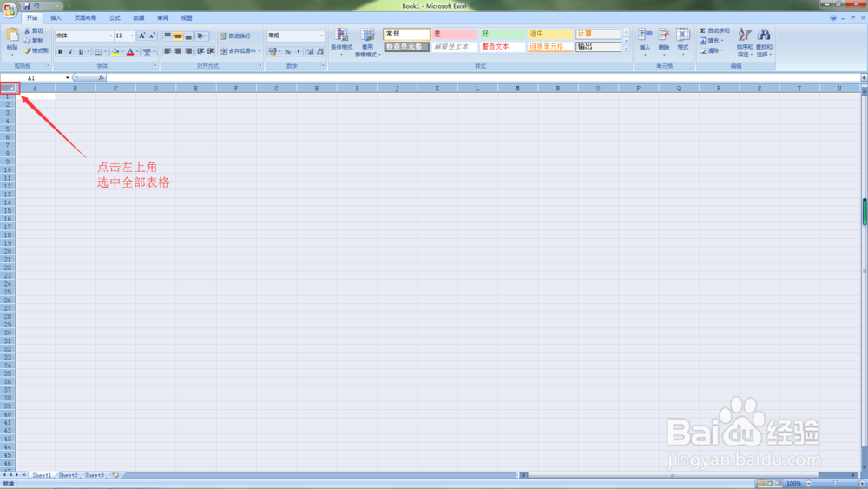Cut selection with 剪切
This screenshot has height=489, width=868.
click(x=33, y=31)
